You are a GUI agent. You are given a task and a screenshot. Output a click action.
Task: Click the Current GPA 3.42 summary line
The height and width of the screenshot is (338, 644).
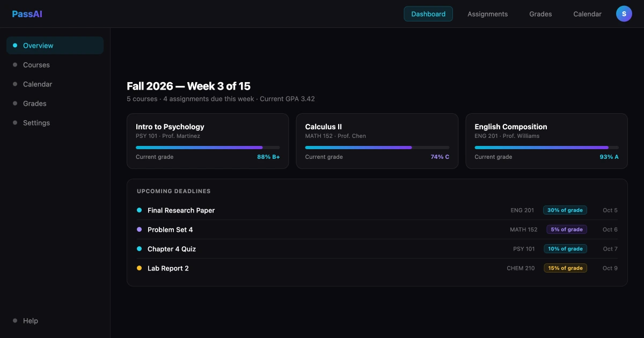[221, 99]
